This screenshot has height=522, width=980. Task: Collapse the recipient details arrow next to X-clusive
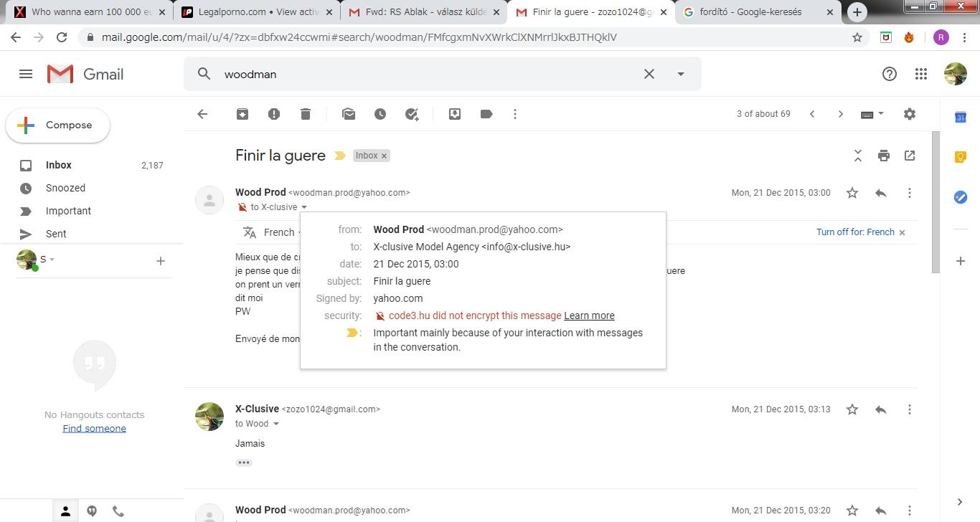(x=304, y=207)
